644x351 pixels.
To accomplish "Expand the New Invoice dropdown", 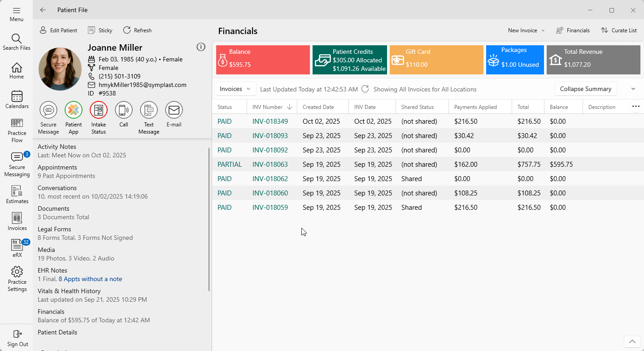I will click(526, 30).
